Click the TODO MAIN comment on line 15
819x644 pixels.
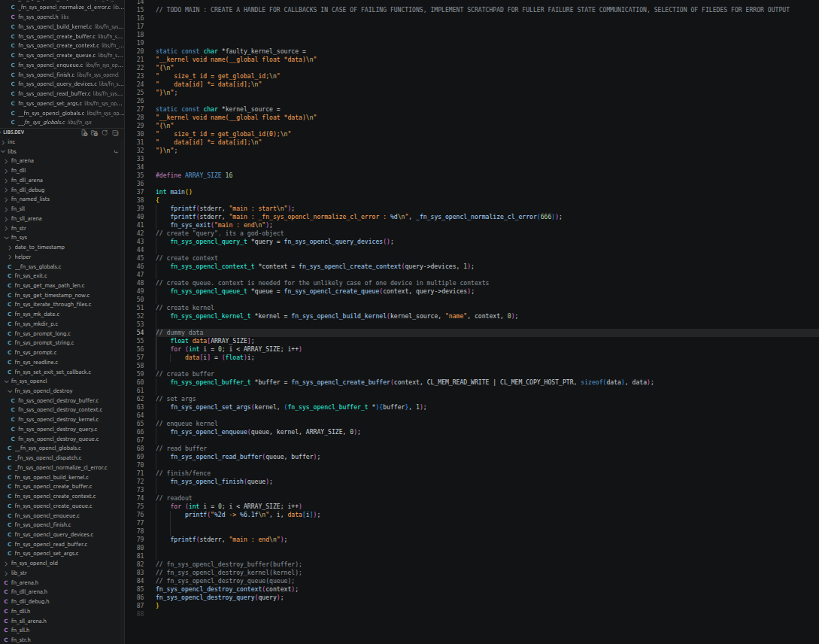point(473,9)
